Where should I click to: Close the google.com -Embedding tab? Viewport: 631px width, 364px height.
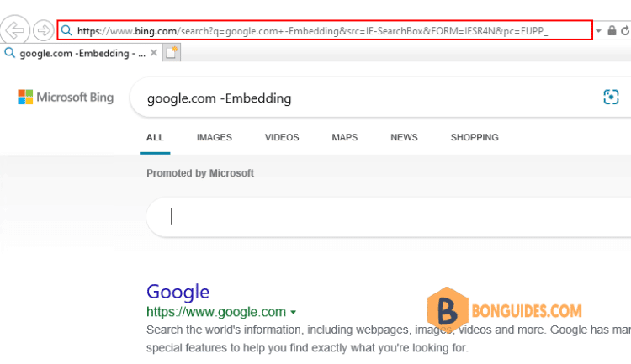coord(153,53)
